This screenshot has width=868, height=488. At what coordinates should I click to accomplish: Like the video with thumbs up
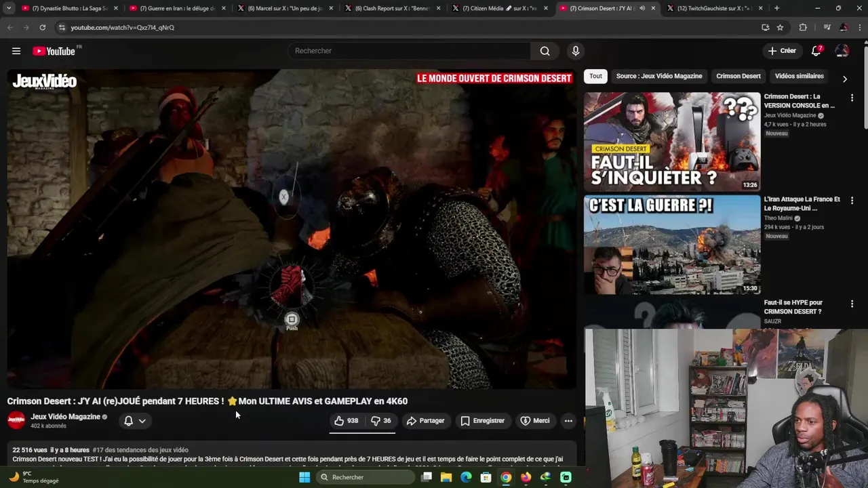tap(346, 421)
